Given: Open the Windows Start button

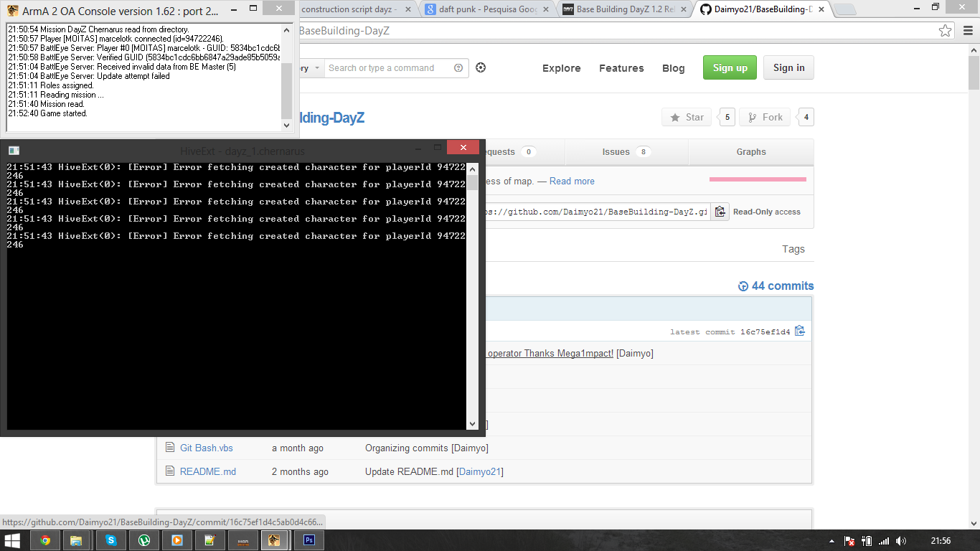Looking at the screenshot, I should tap(13, 540).
